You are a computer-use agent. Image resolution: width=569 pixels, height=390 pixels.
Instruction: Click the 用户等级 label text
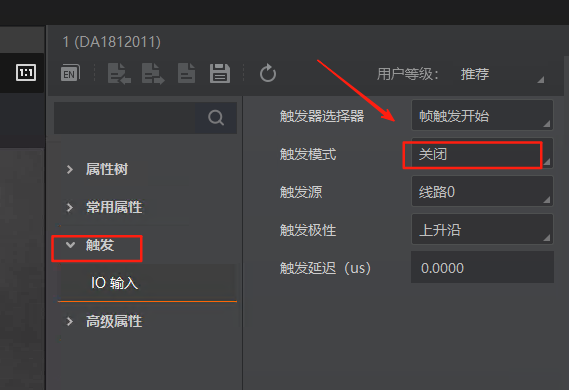[x=408, y=74]
